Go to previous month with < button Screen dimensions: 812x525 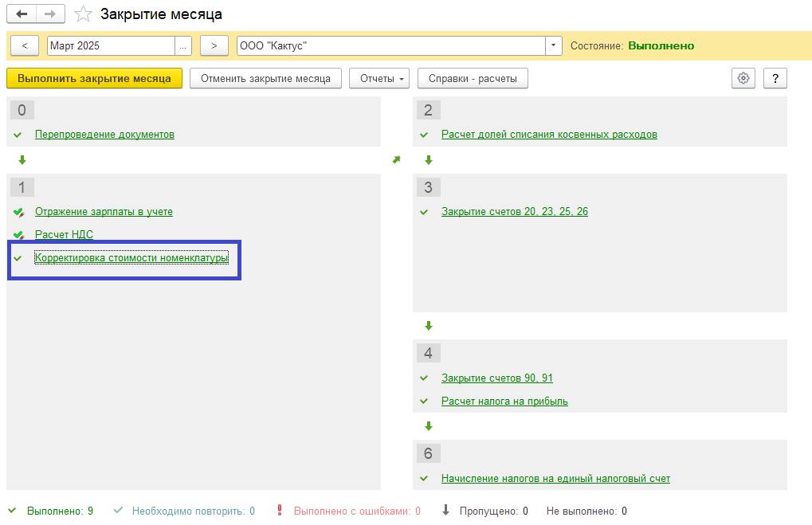coord(25,45)
